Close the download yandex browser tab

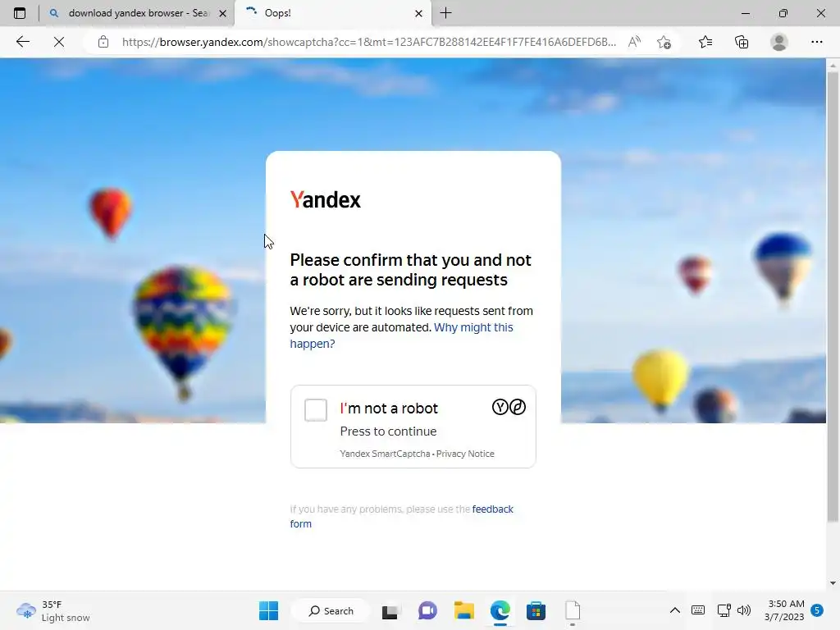(x=223, y=13)
